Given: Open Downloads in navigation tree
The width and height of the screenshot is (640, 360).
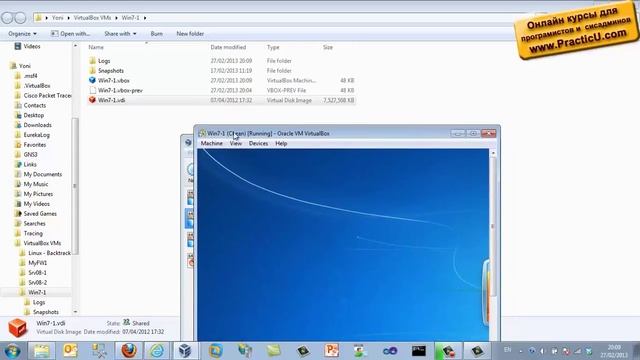Looking at the screenshot, I should [x=38, y=125].
